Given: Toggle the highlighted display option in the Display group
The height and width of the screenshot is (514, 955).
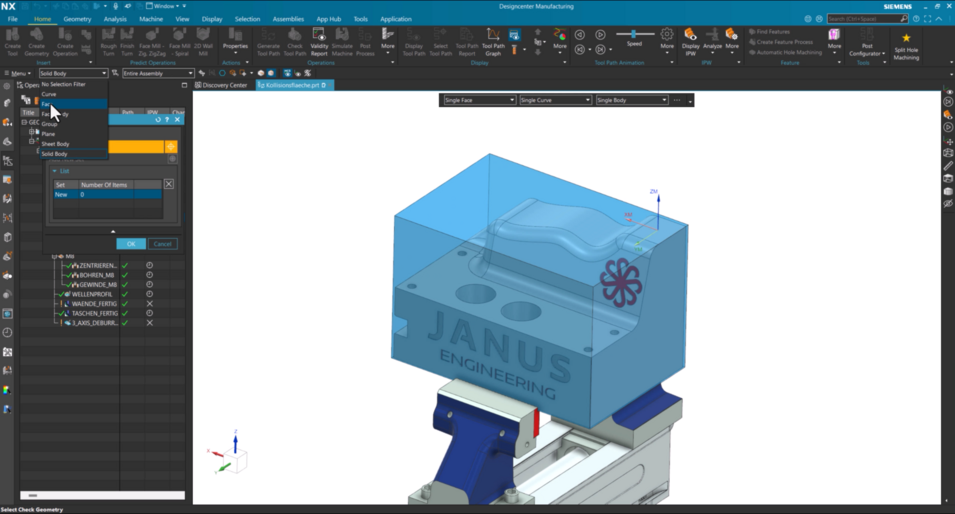Looking at the screenshot, I should pos(514,35).
